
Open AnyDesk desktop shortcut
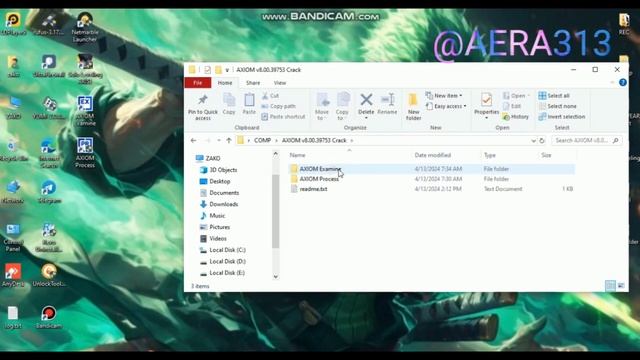(13, 276)
